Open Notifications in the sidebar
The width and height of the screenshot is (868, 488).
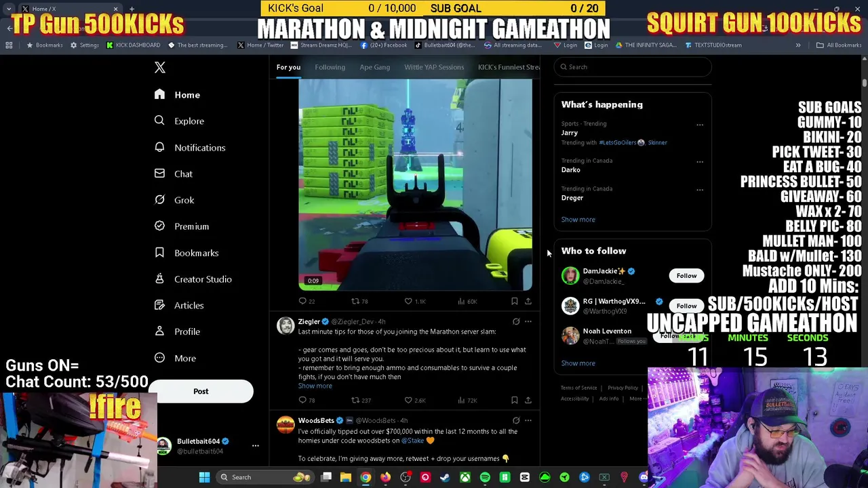[x=190, y=147]
